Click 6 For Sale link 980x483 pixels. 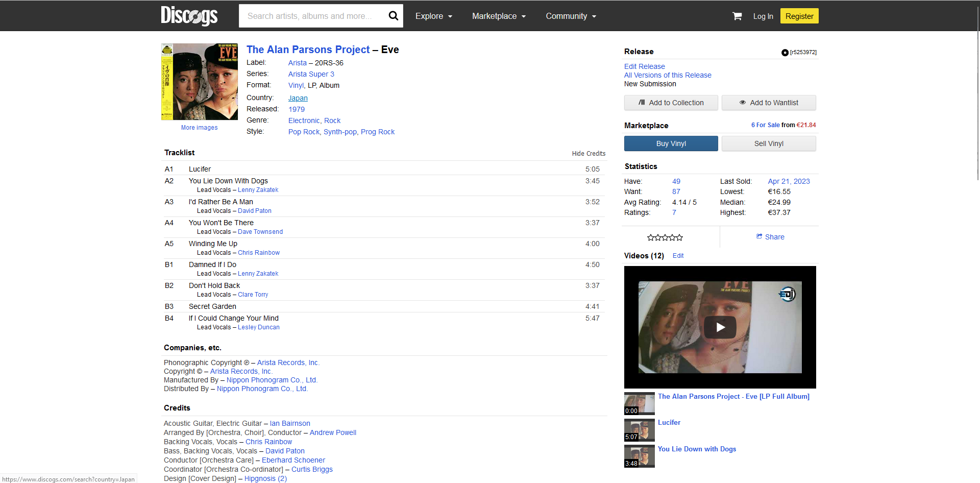765,125
